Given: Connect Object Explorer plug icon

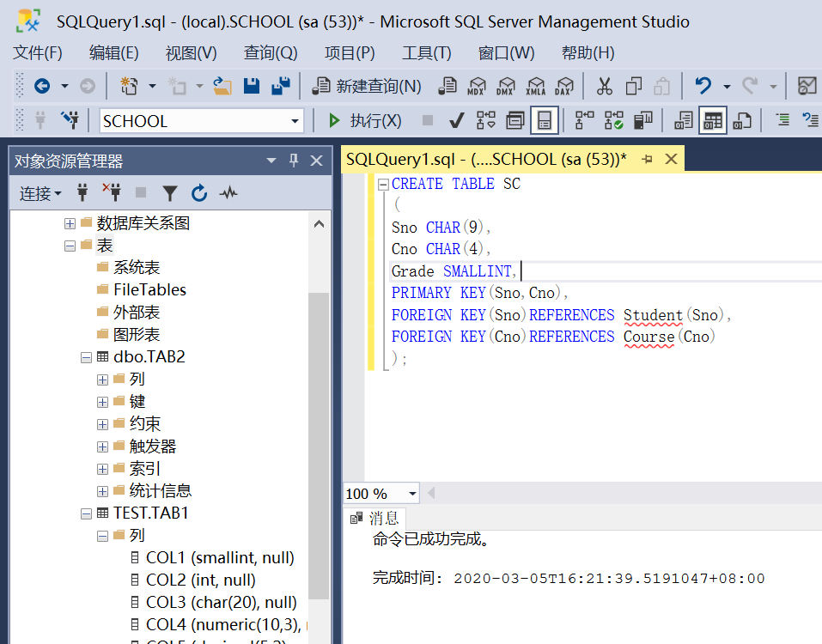Looking at the screenshot, I should [82, 193].
